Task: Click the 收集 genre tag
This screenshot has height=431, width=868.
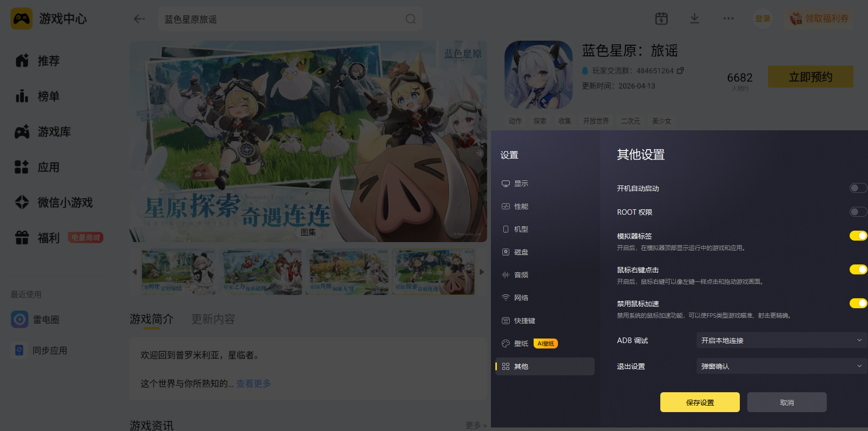Action: tap(565, 121)
